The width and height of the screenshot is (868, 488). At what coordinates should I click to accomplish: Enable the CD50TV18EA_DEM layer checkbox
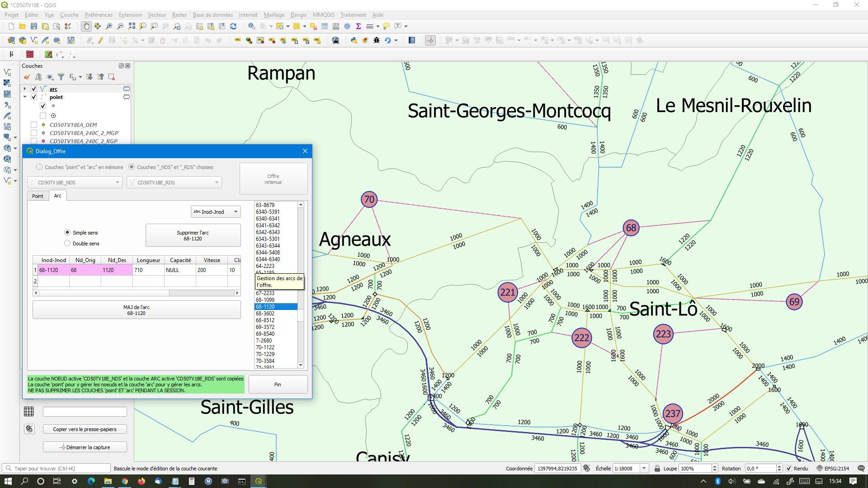[x=34, y=125]
